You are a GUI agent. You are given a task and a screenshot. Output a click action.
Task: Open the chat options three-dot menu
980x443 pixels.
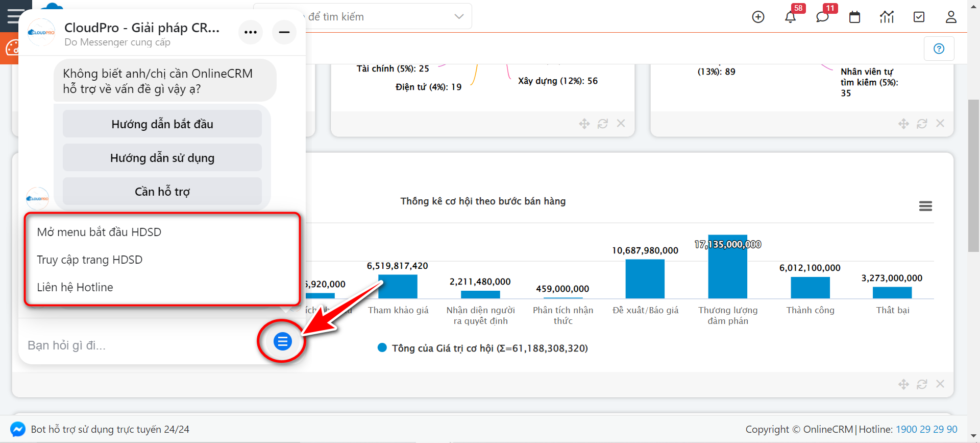click(251, 32)
